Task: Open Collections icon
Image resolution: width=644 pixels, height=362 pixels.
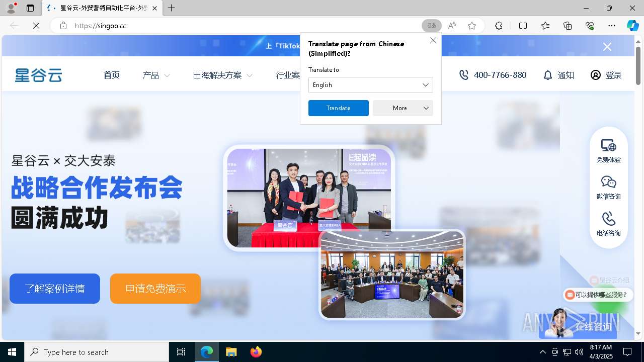Action: pyautogui.click(x=568, y=26)
